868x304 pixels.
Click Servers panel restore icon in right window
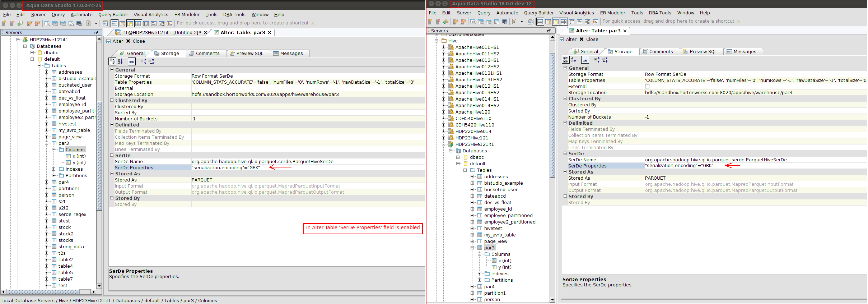(x=549, y=31)
